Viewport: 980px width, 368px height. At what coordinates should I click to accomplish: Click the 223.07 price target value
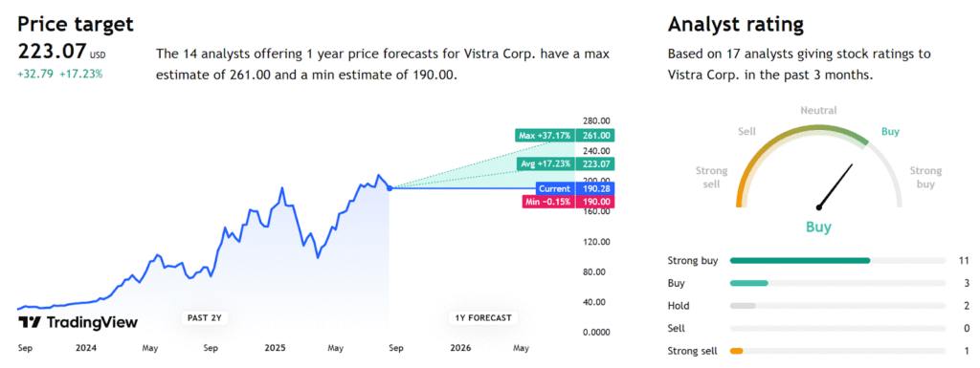(x=52, y=51)
